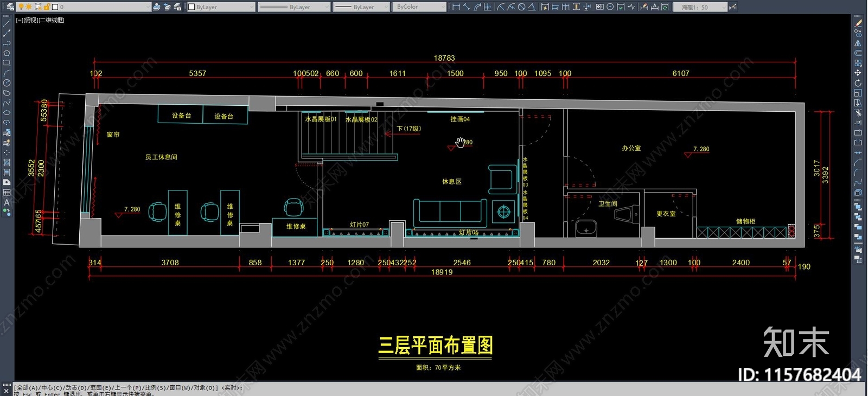Image resolution: width=868 pixels, height=396 pixels.
Task: Expand the layer 0 dropdown list
Action: point(148,7)
